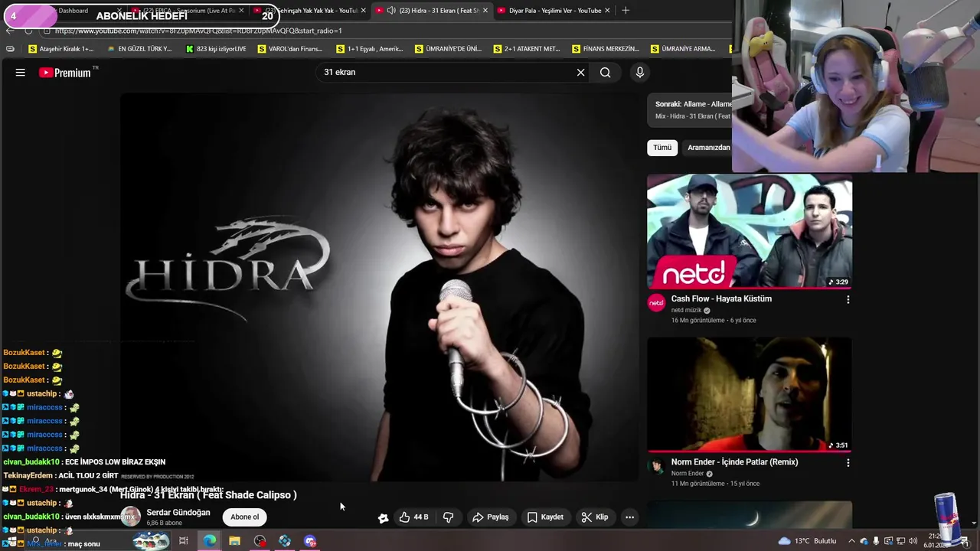Click the microphone icon in system tray
980x551 pixels.
(x=876, y=541)
